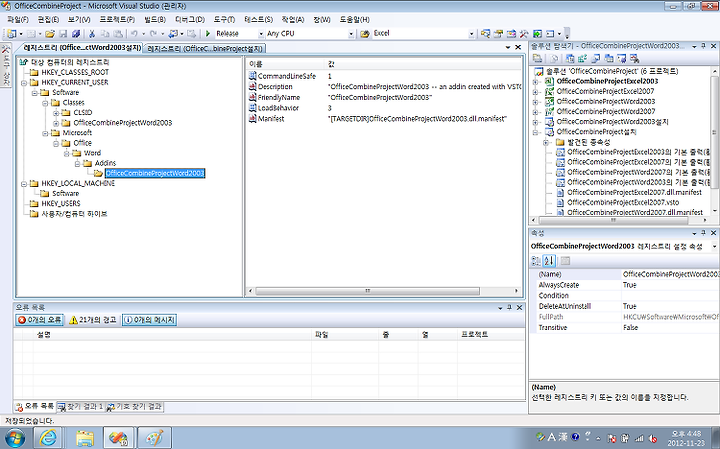The height and width of the screenshot is (449, 720).
Task: Pin the Properties panel auto-hide
Action: 703,233
